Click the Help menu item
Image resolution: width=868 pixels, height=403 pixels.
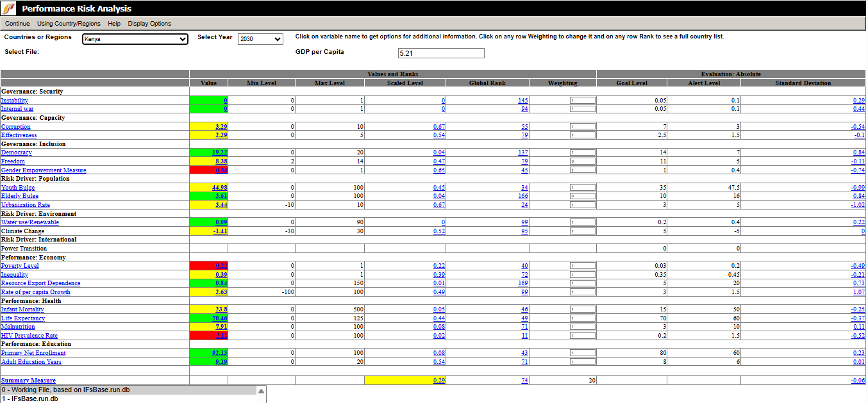click(114, 24)
